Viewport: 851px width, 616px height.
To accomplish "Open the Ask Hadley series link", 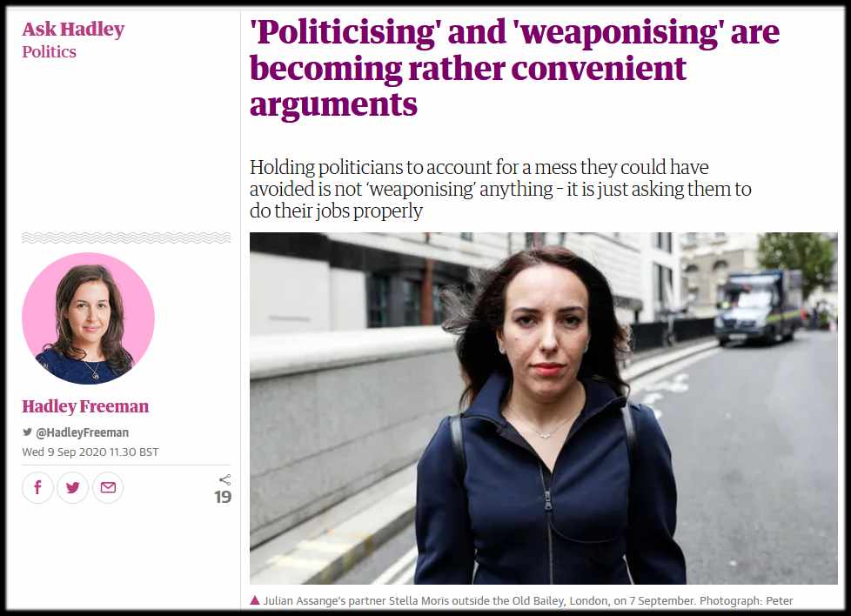I will 73,29.
